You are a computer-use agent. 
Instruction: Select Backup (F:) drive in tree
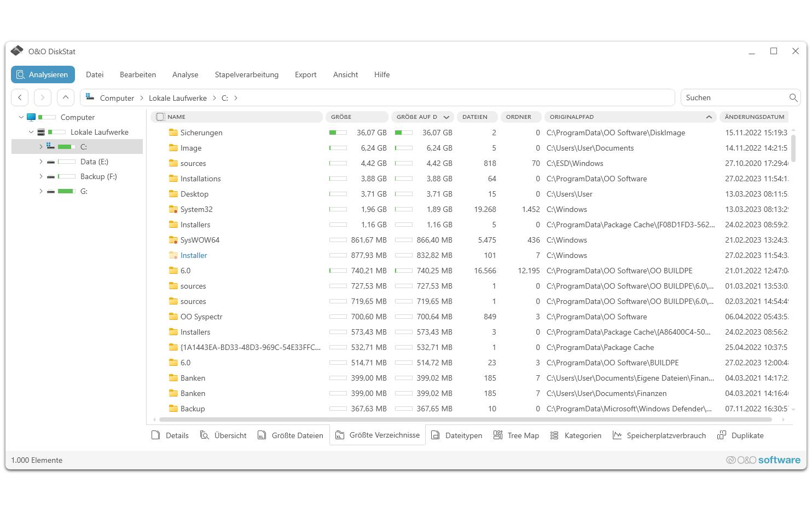[x=98, y=176]
